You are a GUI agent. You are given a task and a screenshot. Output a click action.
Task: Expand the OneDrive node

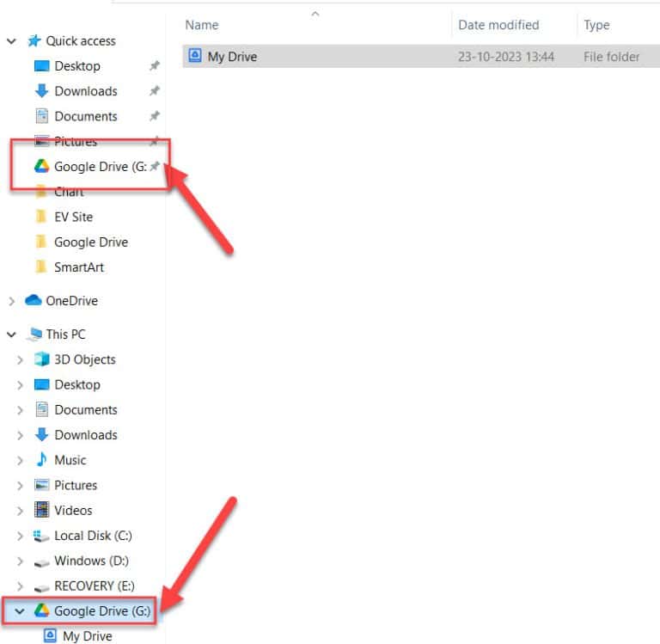point(11,301)
